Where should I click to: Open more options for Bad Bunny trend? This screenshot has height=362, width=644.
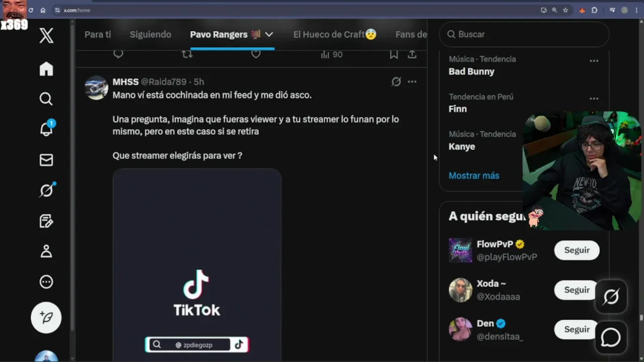tap(594, 61)
